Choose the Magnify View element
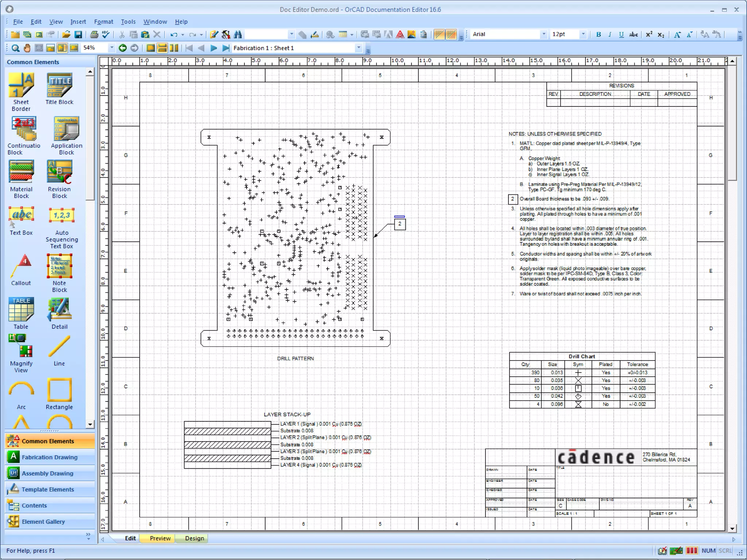 pos(21,353)
